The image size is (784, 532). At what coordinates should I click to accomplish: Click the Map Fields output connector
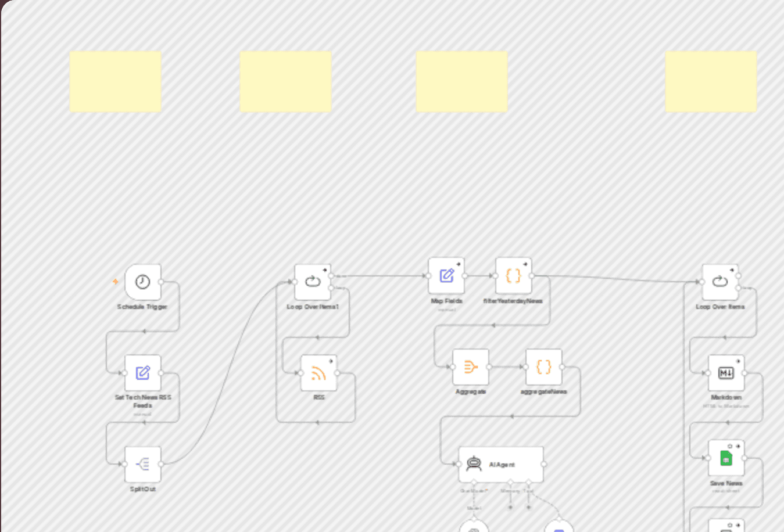(x=465, y=276)
